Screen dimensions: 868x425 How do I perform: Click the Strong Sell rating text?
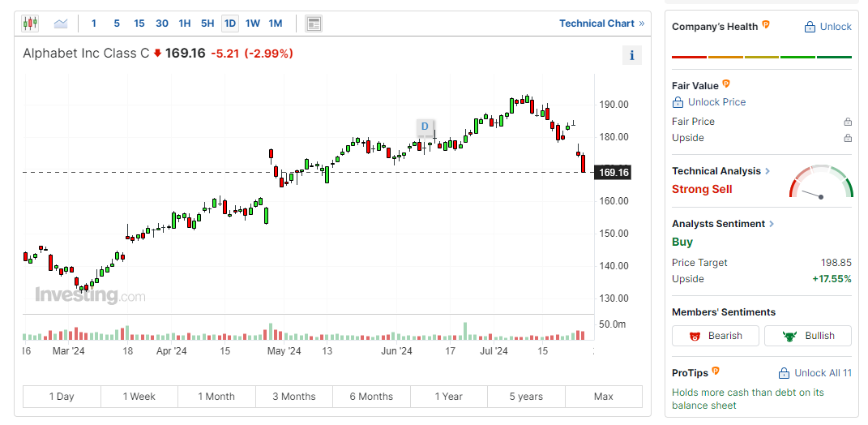click(702, 190)
